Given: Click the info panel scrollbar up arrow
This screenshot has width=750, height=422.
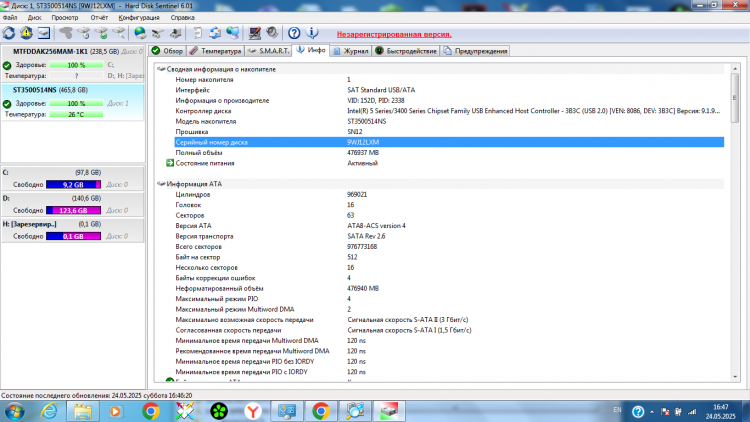Looking at the screenshot, I should [x=735, y=69].
